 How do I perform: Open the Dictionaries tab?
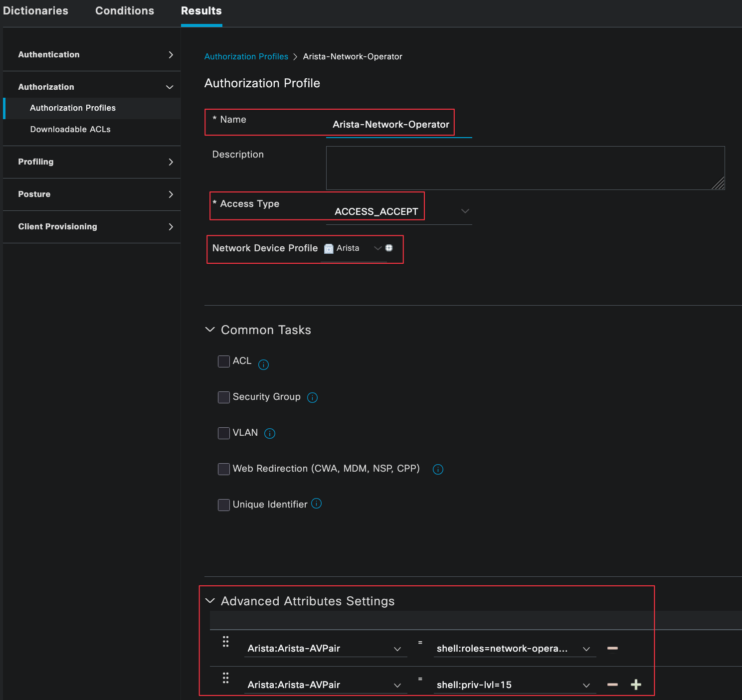pos(35,11)
